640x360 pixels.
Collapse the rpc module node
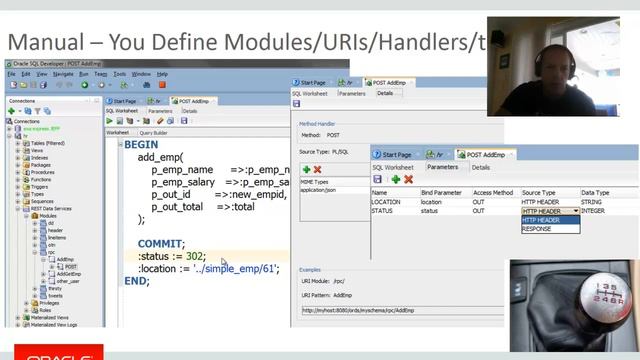[x=35, y=252]
